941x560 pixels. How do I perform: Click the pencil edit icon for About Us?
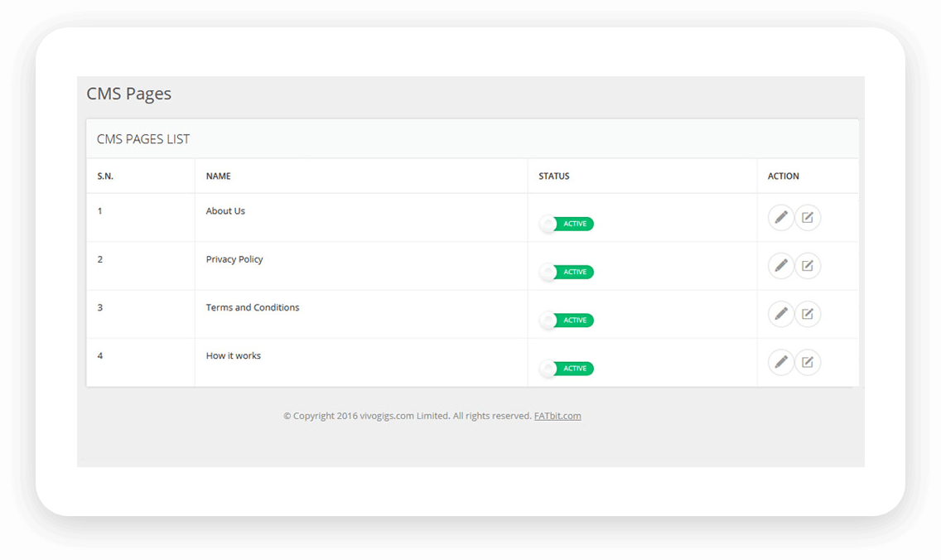pyautogui.click(x=781, y=217)
